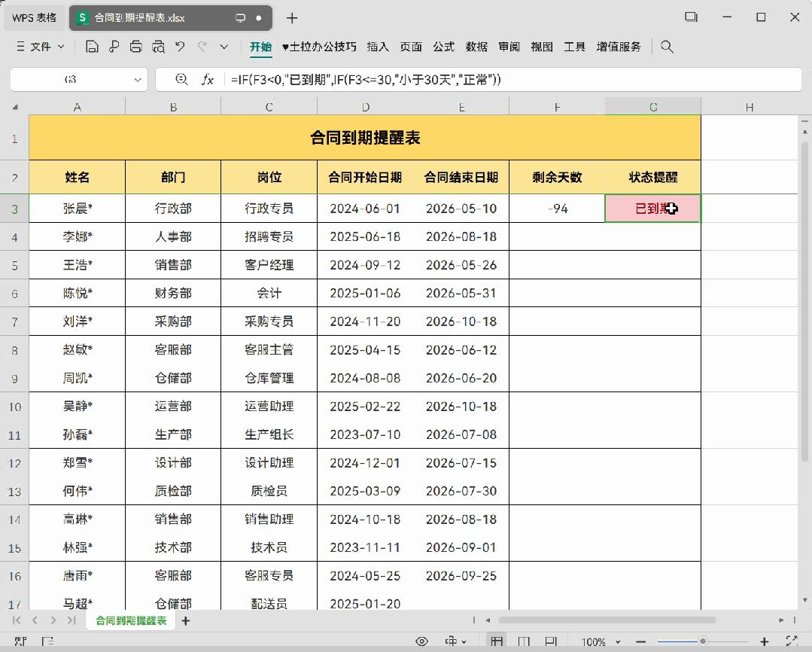Click the export to PDF icon
The width and height of the screenshot is (812, 652).
click(x=114, y=47)
